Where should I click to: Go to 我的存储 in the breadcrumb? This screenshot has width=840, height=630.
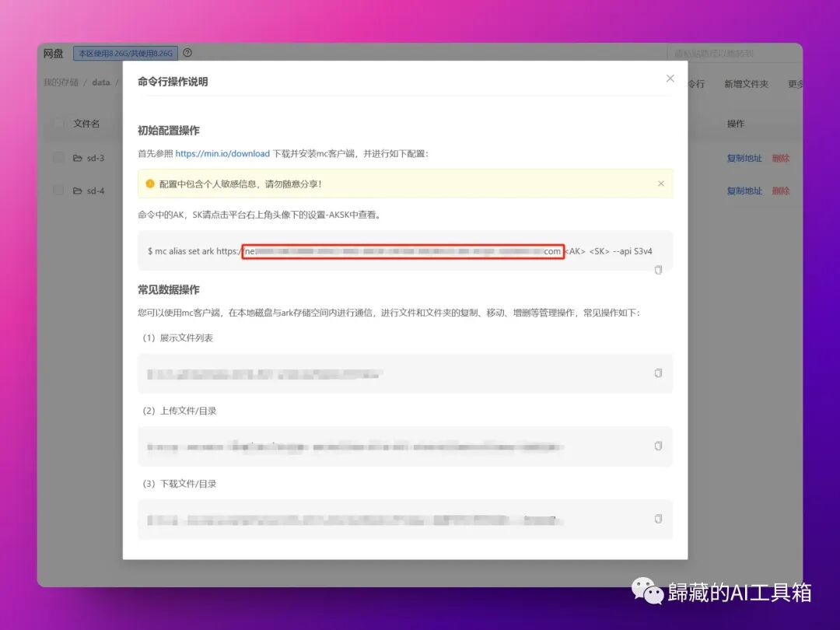[61, 82]
